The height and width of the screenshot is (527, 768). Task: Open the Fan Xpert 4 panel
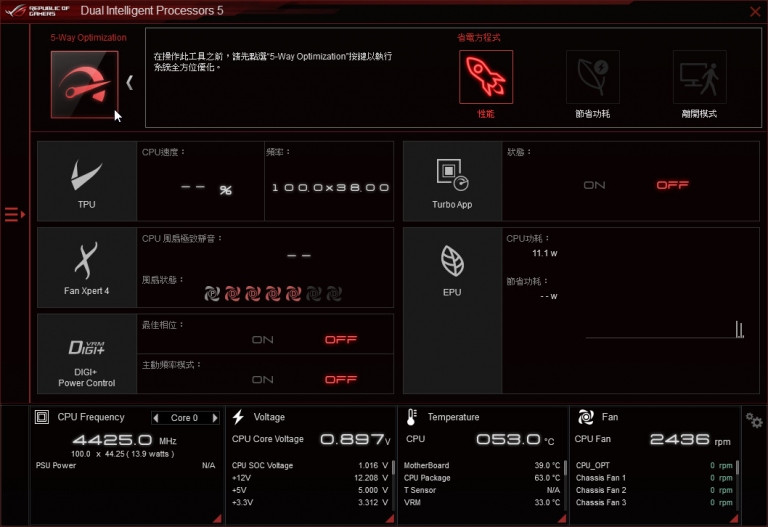point(87,267)
